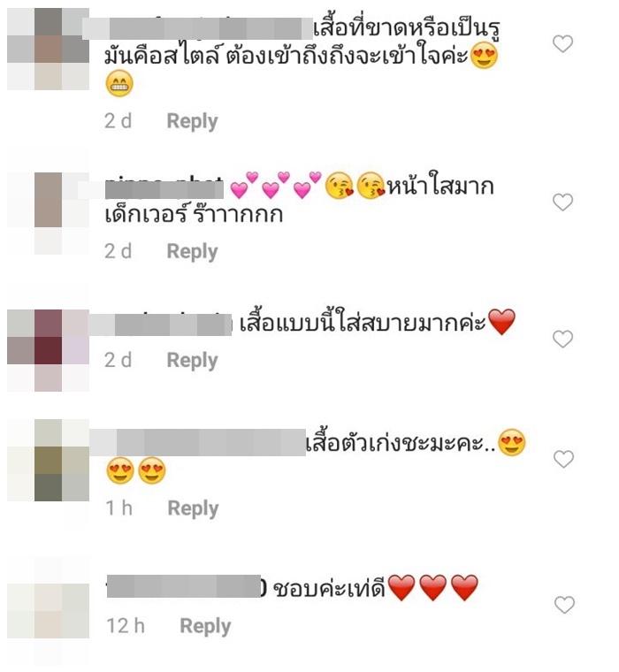This screenshot has height=672, width=619.
Task: Like the comment posted 1 h ago
Action: [563, 459]
